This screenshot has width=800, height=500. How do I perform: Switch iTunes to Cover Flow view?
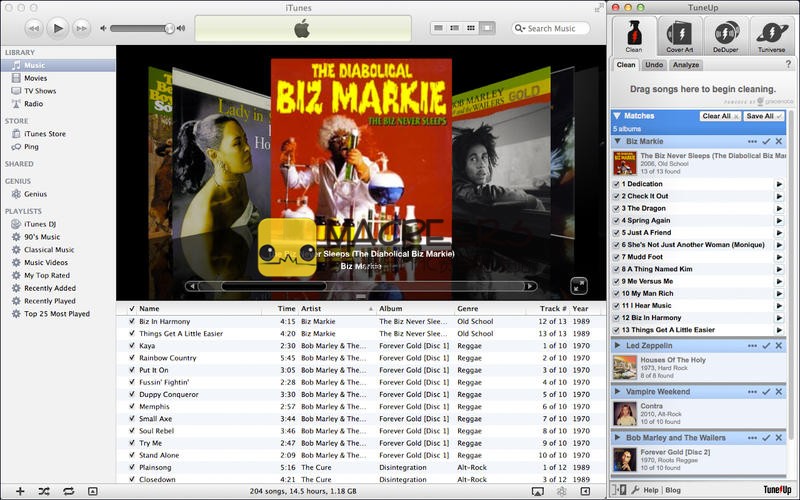(x=487, y=28)
